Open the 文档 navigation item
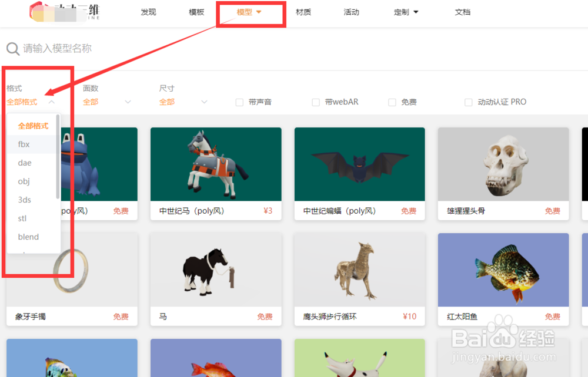Screen dimensions: 588x377 (462, 12)
